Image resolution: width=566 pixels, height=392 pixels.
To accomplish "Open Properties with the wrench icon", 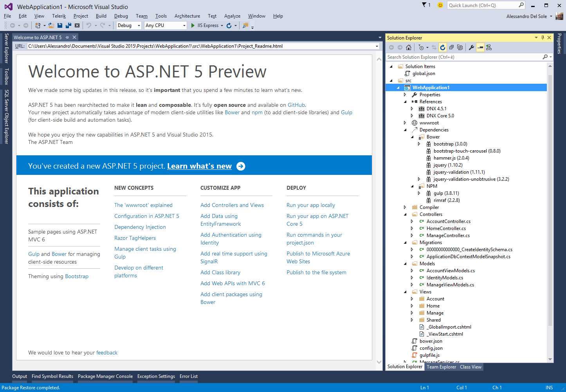I will point(471,47).
